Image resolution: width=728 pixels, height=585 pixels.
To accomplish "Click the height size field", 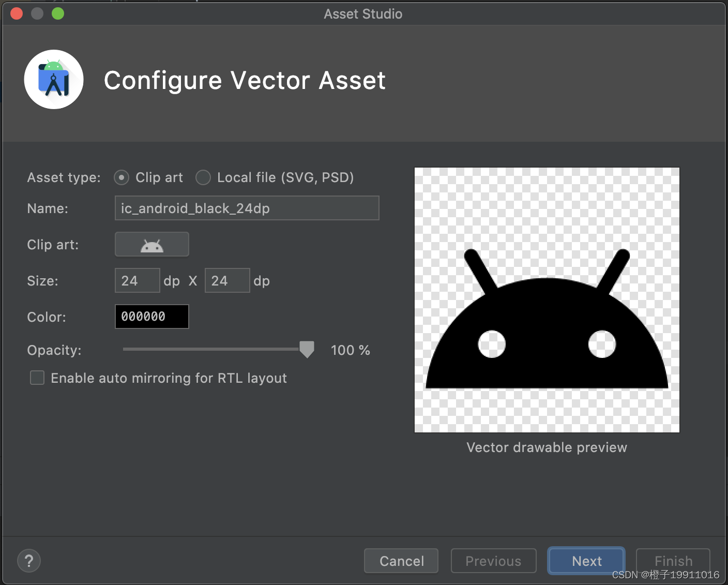I will [x=228, y=280].
